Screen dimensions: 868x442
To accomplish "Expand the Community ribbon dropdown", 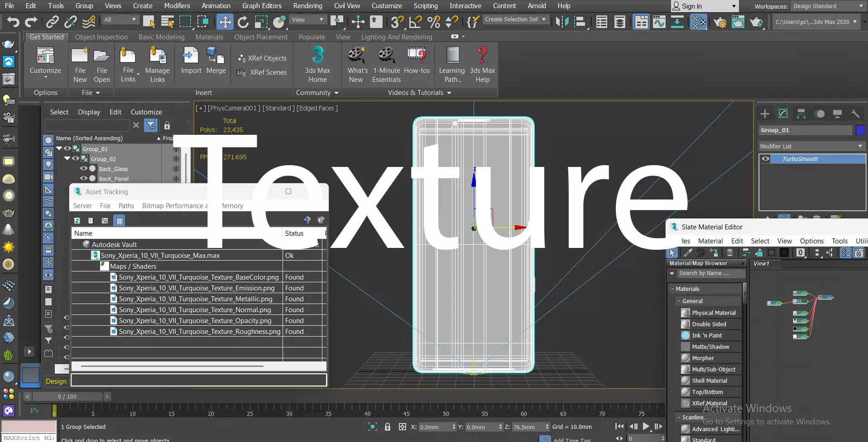I will coord(317,92).
